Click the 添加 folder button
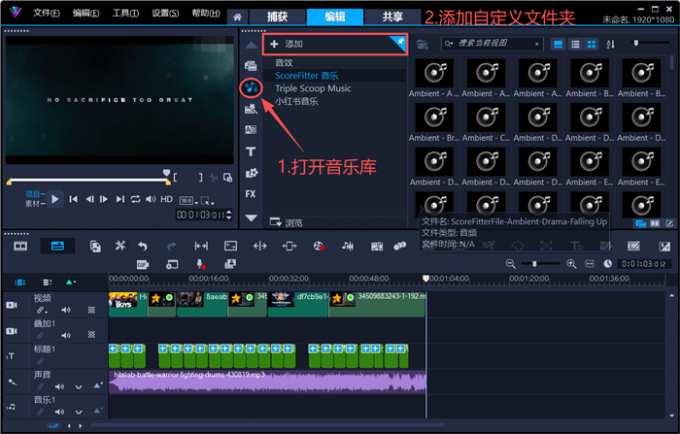The width and height of the screenshot is (680, 434). pyautogui.click(x=334, y=44)
